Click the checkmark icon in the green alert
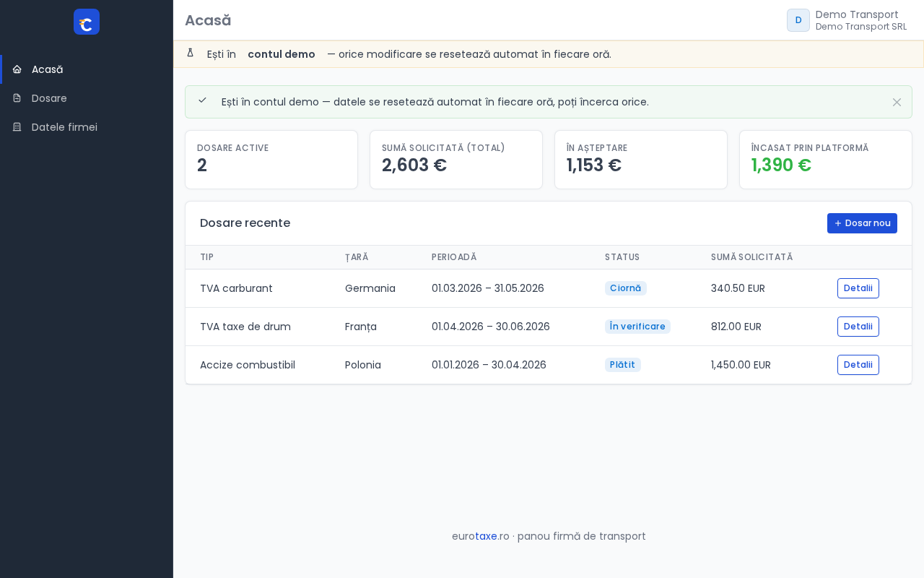Screen dimensions: 924x578 pyautogui.click(x=203, y=100)
